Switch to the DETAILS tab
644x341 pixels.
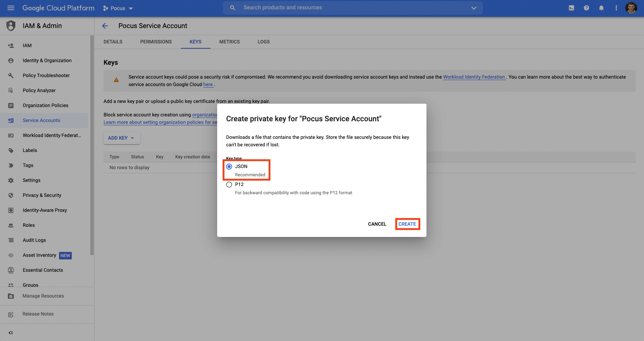(113, 42)
